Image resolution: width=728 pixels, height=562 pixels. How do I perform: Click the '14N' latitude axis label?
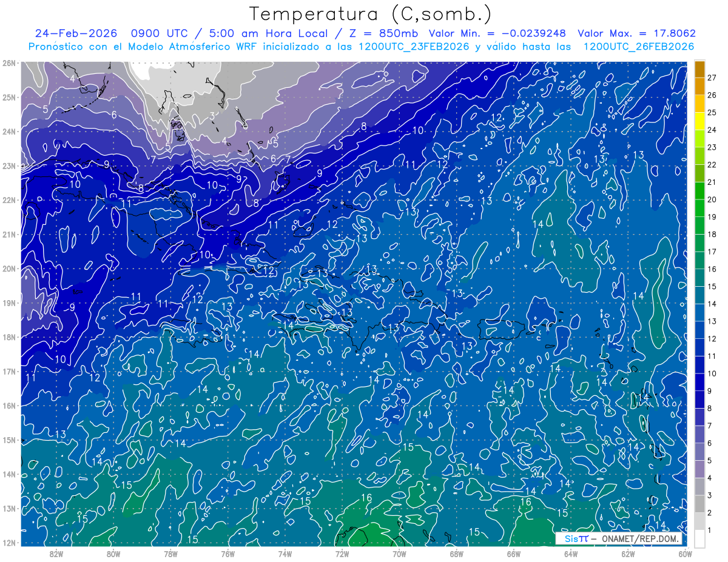coord(10,474)
